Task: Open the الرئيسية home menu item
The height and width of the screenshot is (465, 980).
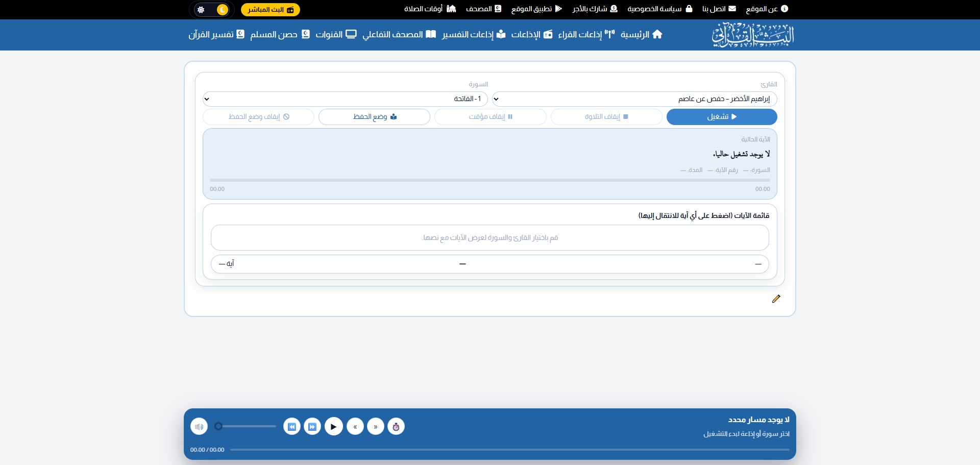Action: click(642, 35)
